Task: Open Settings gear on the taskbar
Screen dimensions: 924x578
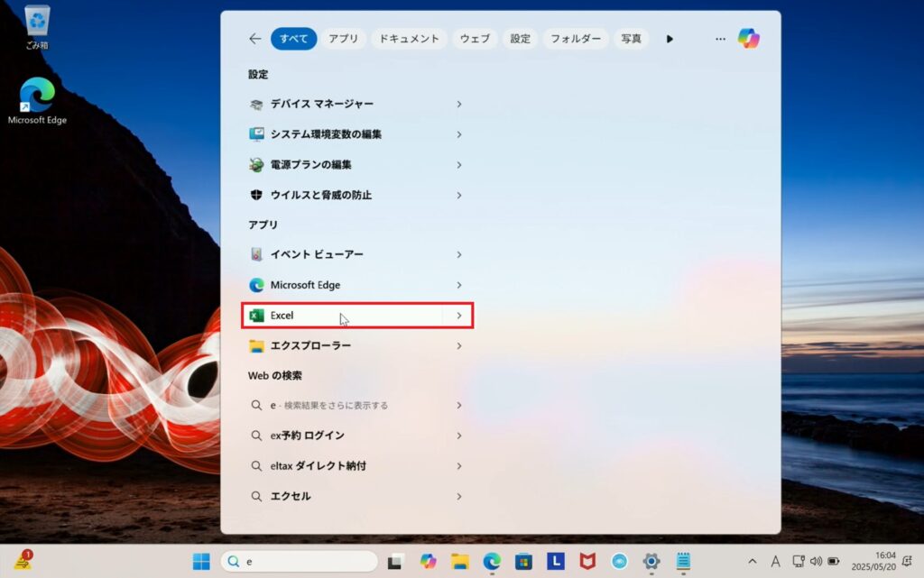Action: 651,562
